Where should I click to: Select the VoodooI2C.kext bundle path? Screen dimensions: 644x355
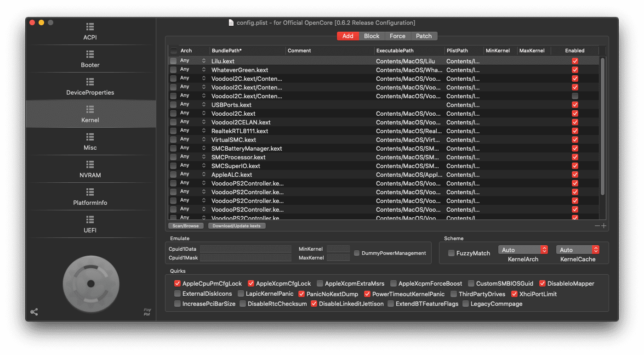(234, 113)
